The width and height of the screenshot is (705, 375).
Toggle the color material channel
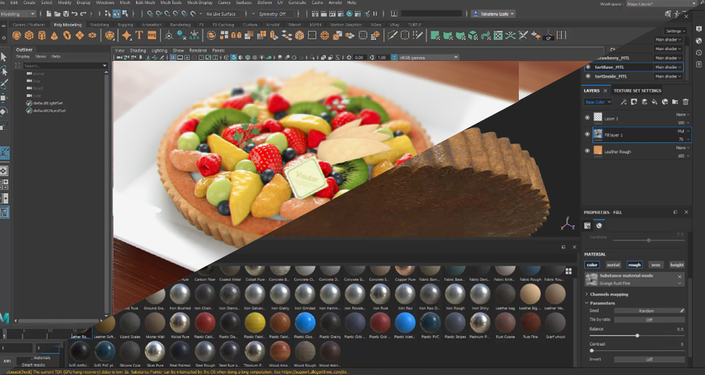tap(592, 265)
